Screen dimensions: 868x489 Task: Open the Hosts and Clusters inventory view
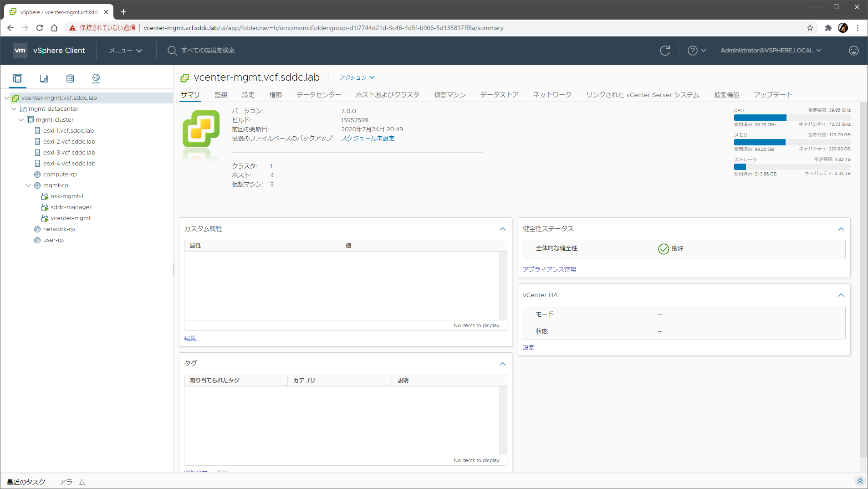18,78
